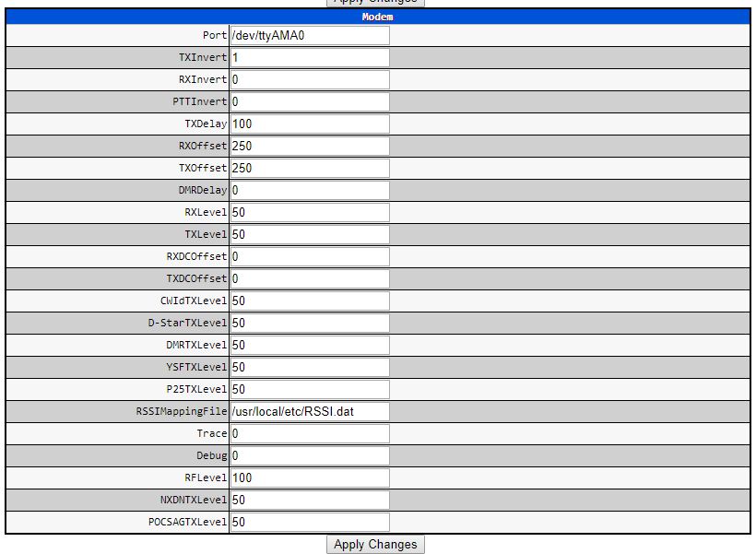Screen dimensions: 756x554
Task: Edit the RFLevel input field
Action: [x=310, y=477]
